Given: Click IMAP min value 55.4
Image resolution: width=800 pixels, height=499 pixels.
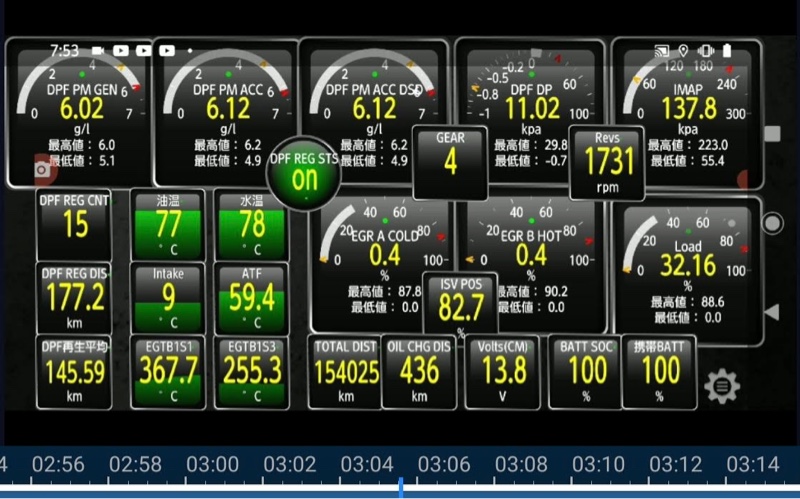Looking at the screenshot, I should coord(713,161).
